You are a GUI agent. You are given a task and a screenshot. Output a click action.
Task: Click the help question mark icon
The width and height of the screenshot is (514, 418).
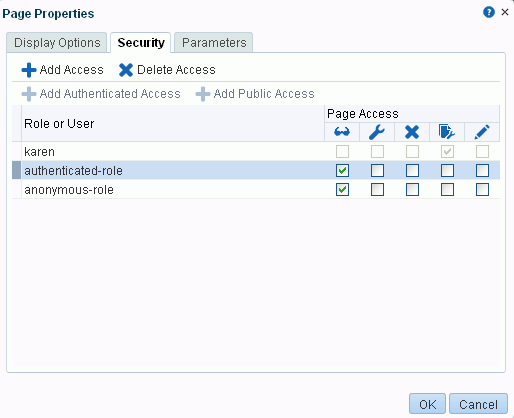pos(489,12)
